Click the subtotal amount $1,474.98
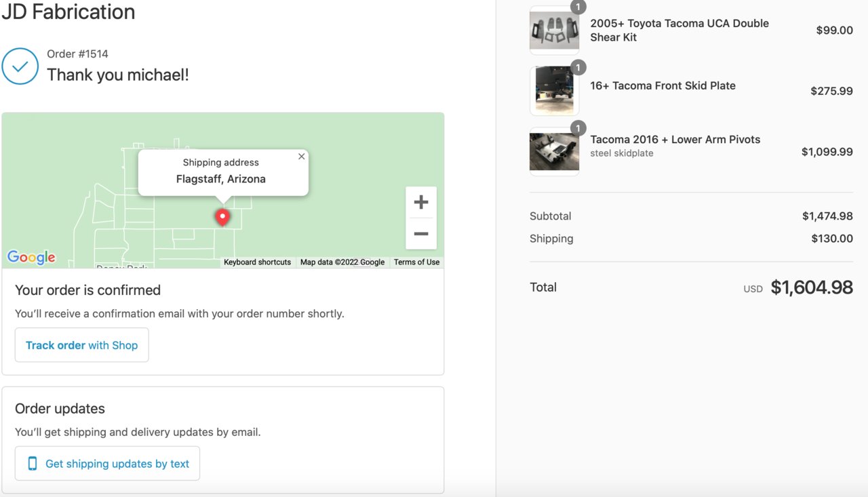Screen dimensions: 868x497 coord(827,216)
